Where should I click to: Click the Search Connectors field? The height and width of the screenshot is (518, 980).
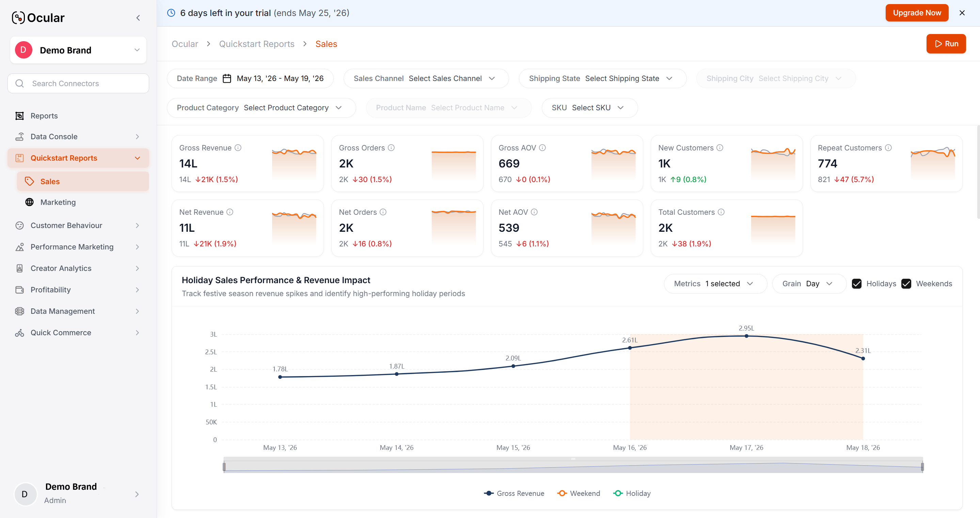pos(78,83)
